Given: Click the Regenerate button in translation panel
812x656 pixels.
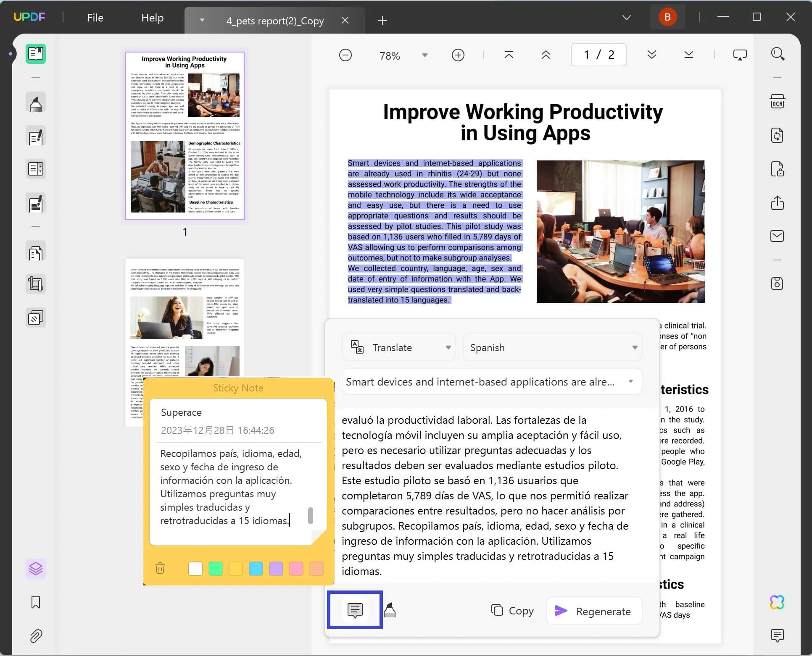Looking at the screenshot, I should pyautogui.click(x=592, y=611).
